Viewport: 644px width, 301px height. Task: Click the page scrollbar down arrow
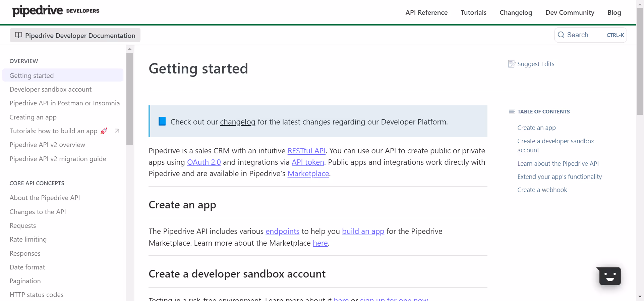(x=640, y=297)
